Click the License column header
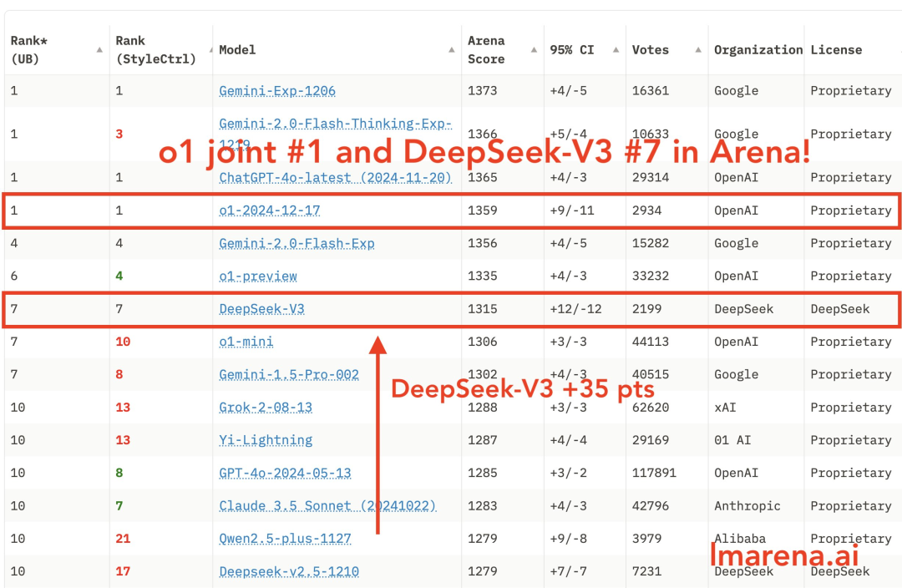This screenshot has height=588, width=902. coord(836,50)
